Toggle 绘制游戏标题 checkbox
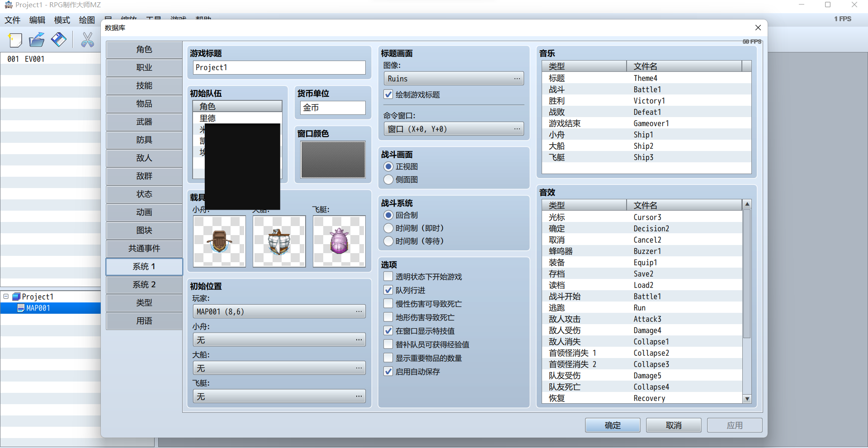 (x=388, y=94)
